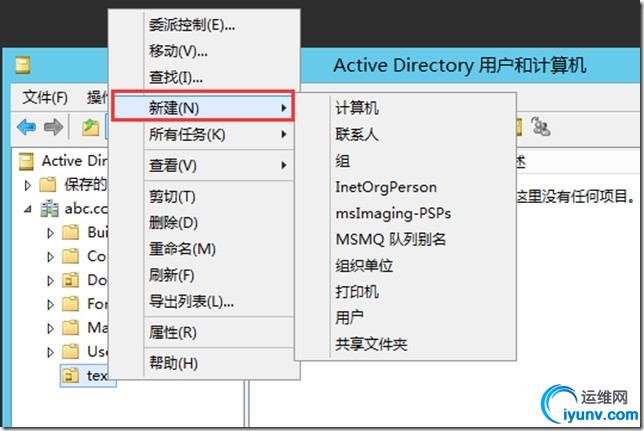Select the Us... folder in tree
The width and height of the screenshot is (644, 431).
click(84, 352)
